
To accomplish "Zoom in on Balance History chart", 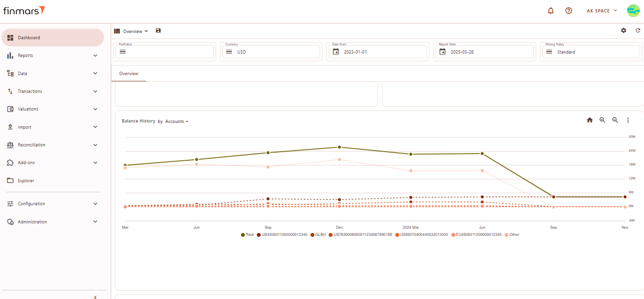I will point(602,120).
